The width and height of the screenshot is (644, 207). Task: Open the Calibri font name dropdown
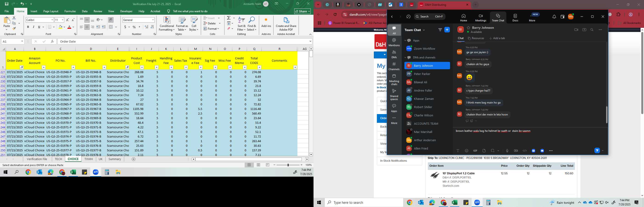[x=52, y=20]
